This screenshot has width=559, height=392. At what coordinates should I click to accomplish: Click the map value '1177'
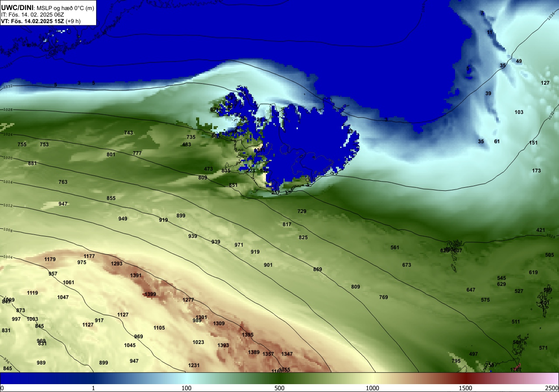click(89, 256)
